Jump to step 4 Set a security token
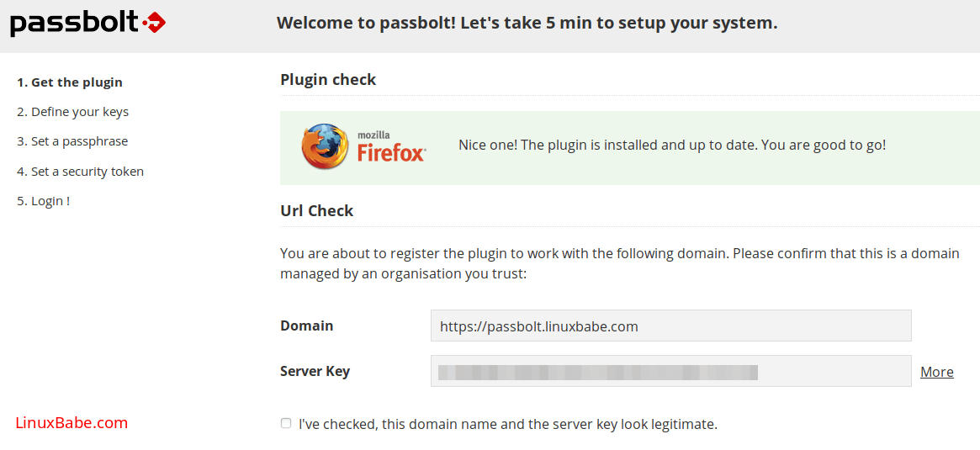 pos(80,172)
